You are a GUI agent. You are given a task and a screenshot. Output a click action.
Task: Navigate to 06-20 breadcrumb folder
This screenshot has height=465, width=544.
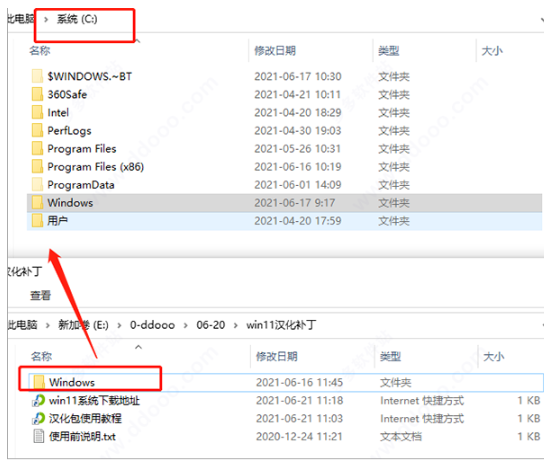211,325
